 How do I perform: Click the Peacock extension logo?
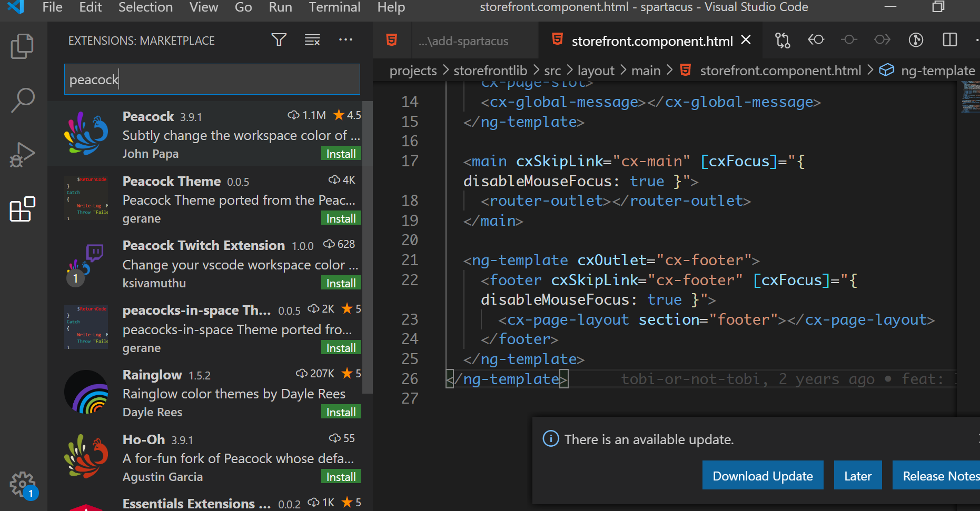point(86,133)
